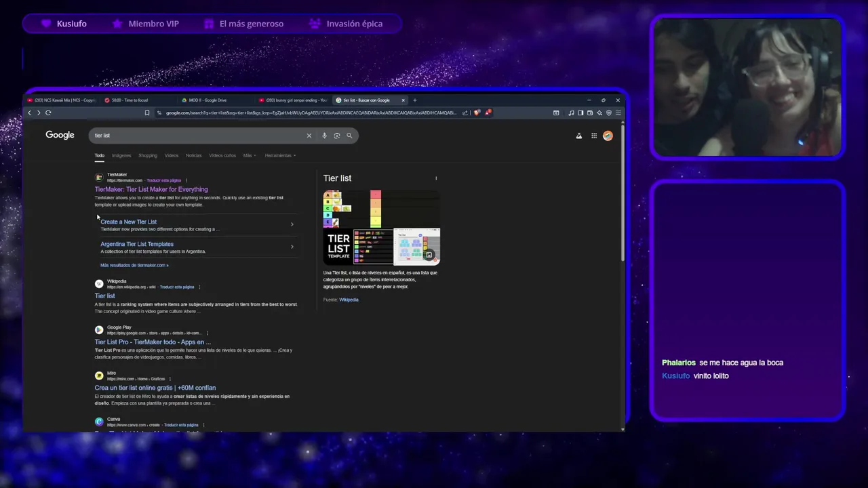Click Traducir esta página for TierMaker
The height and width of the screenshot is (488, 868).
point(164,180)
